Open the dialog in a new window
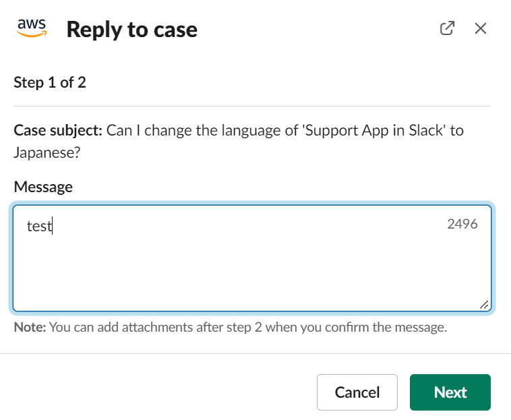Viewport: 511px width, 420px height. (447, 28)
